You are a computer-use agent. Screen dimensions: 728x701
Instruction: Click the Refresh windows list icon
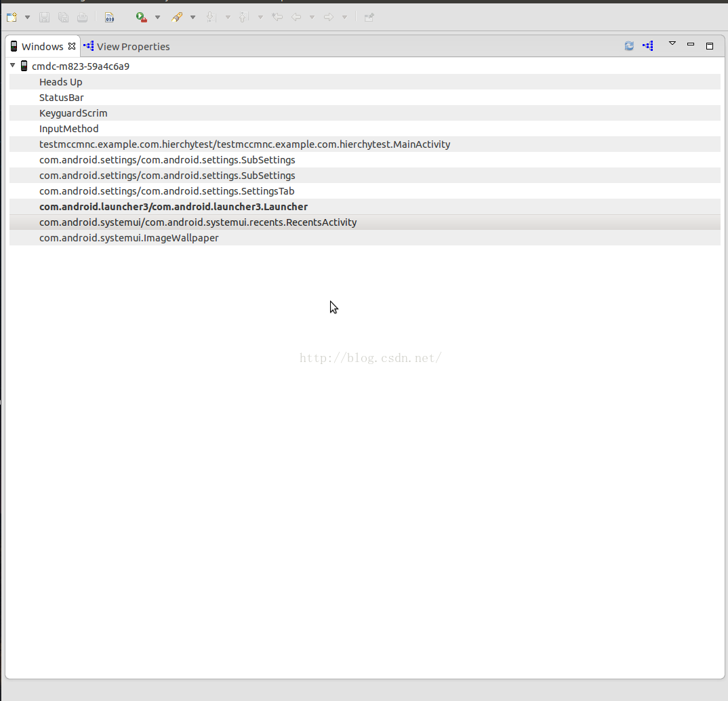pos(629,45)
